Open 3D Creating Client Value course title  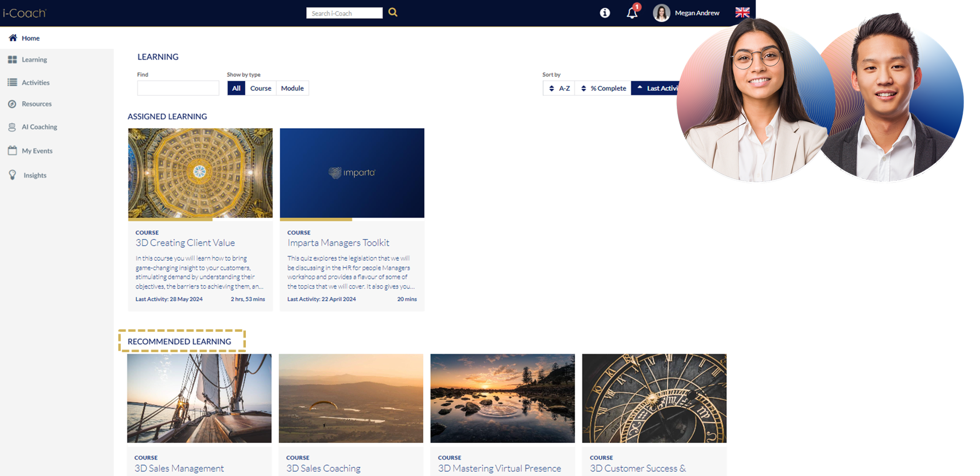(185, 243)
